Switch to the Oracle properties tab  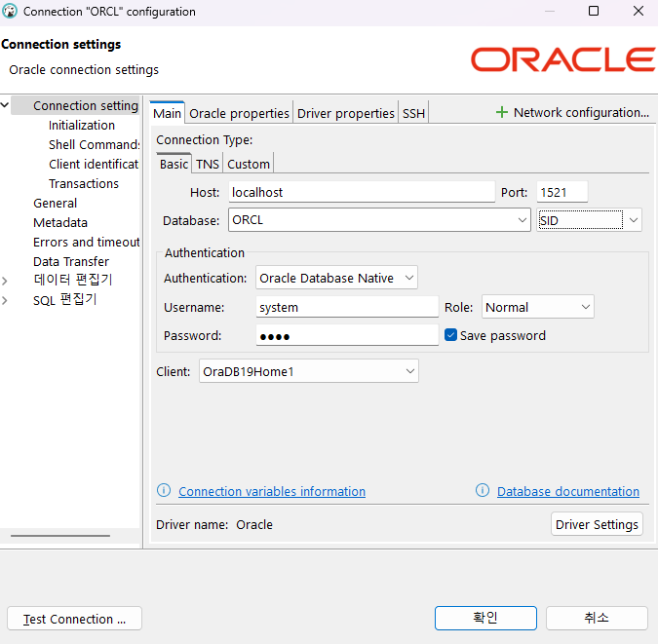click(x=239, y=113)
